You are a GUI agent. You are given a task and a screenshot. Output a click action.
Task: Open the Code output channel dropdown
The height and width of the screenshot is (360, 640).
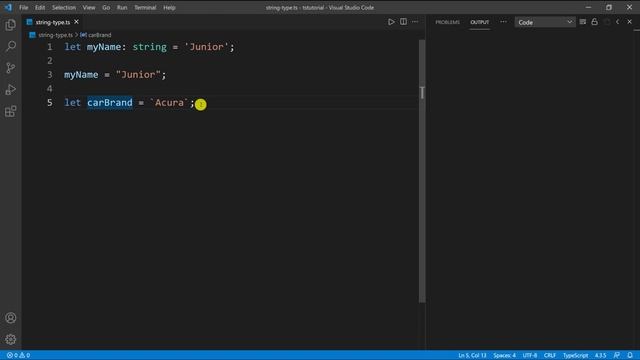(545, 22)
